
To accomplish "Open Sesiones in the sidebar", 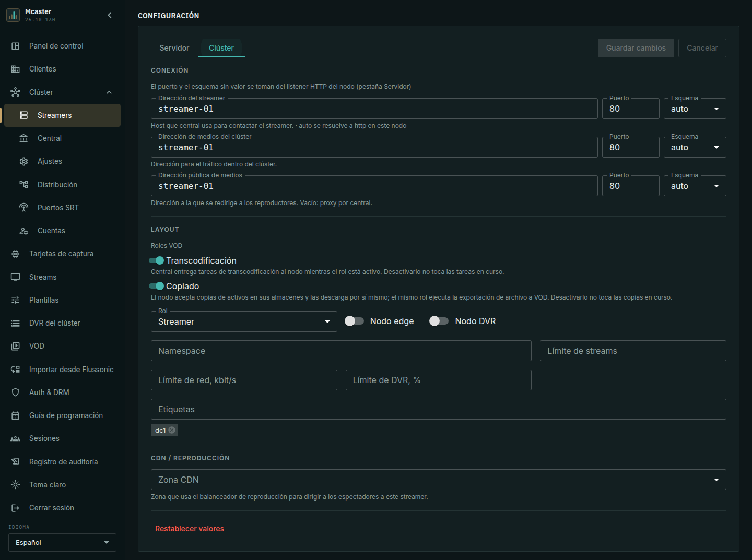I will [62, 438].
